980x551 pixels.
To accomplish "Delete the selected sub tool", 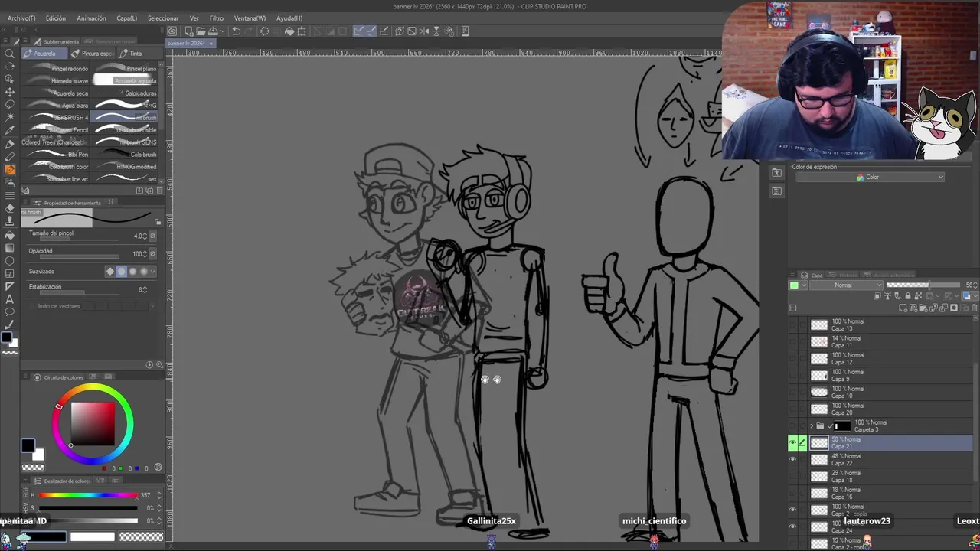I will 159,191.
